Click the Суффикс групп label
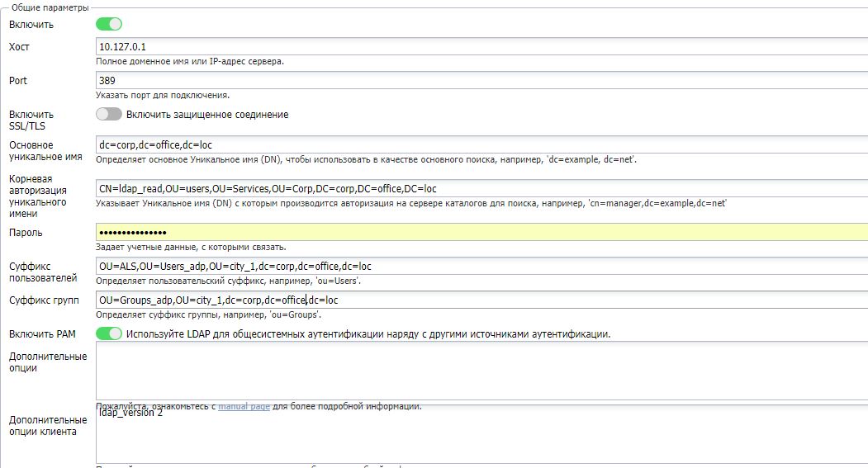This screenshot has width=868, height=468. click(44, 300)
